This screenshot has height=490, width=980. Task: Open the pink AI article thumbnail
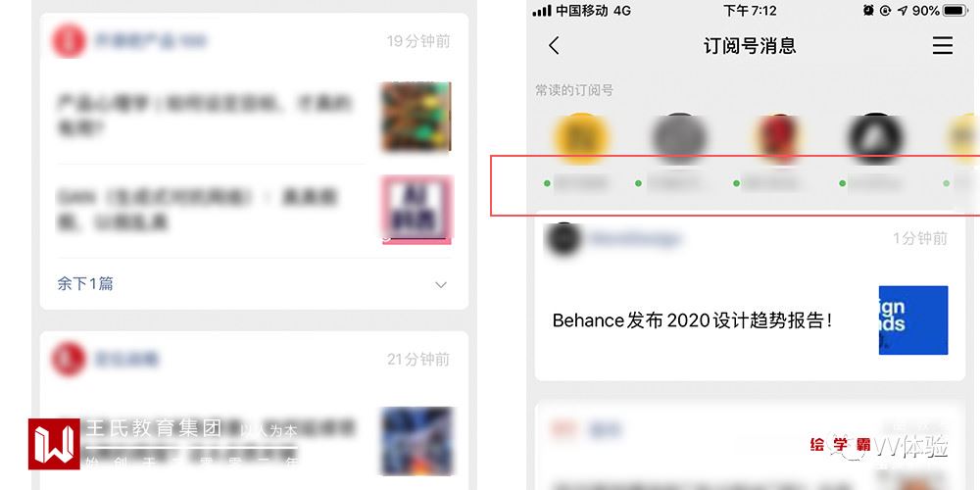(x=416, y=210)
